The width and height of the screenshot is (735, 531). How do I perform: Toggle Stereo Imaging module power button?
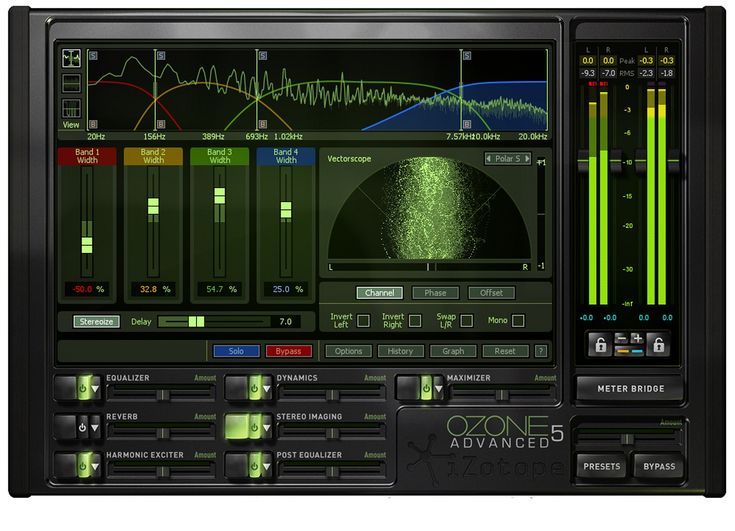254,427
